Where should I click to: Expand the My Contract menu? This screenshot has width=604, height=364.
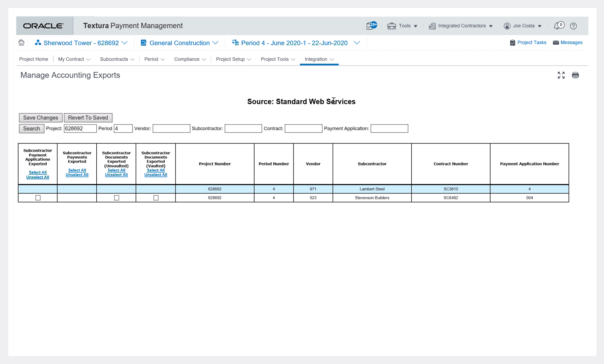tap(74, 59)
